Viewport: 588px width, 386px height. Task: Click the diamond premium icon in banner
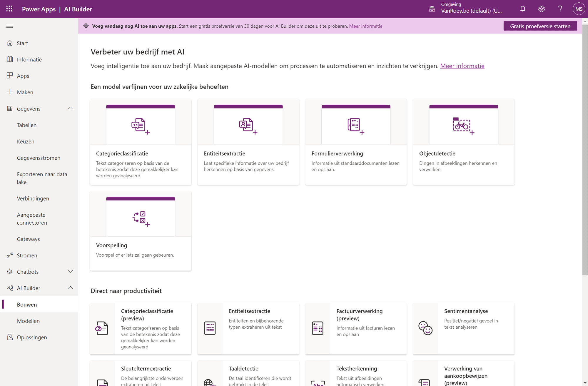click(86, 26)
